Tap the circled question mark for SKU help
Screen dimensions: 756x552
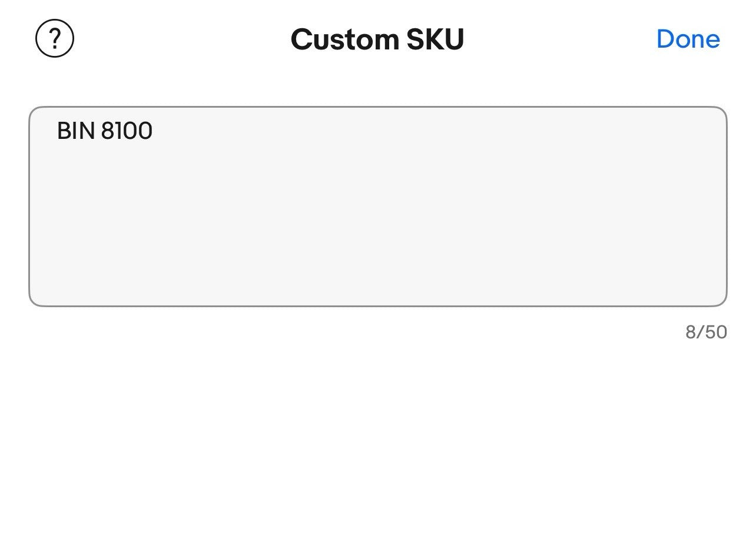point(55,39)
